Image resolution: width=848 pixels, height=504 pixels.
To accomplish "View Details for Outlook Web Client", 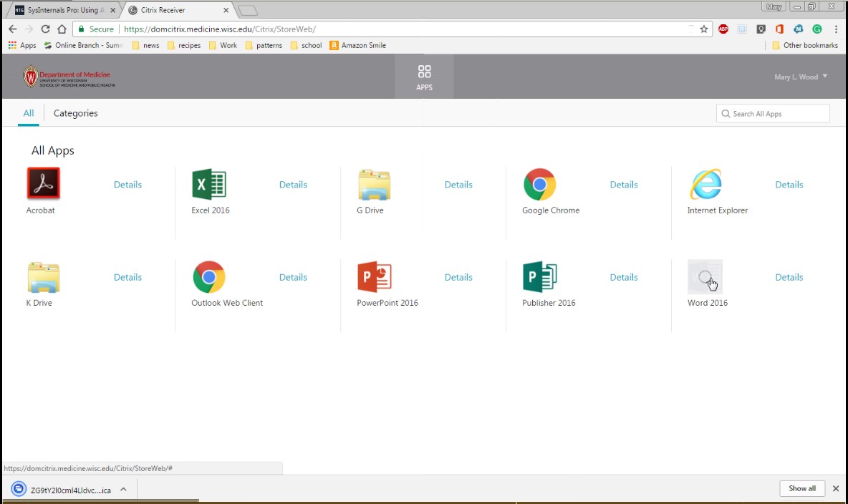I will (x=293, y=277).
